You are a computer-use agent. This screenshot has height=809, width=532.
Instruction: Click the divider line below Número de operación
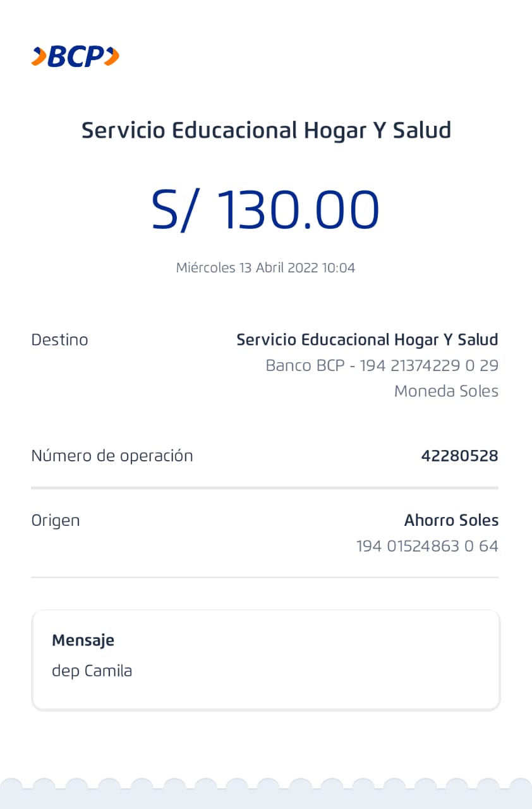tap(265, 488)
